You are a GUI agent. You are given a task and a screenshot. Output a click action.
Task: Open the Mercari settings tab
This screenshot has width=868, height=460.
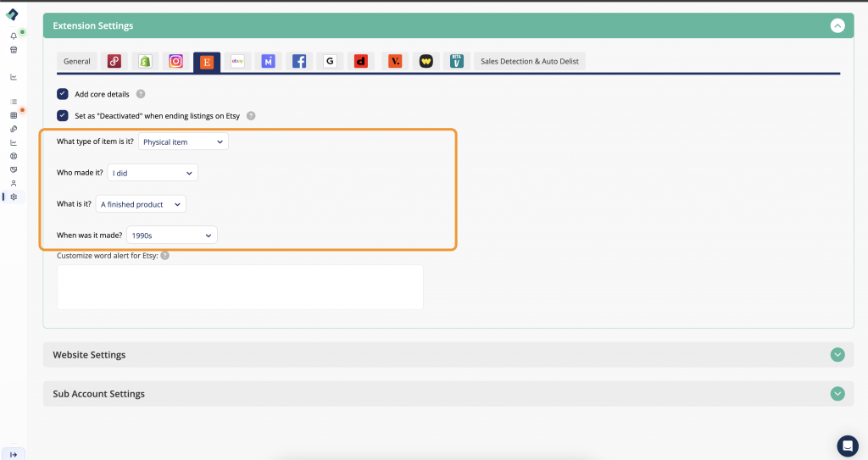click(269, 62)
